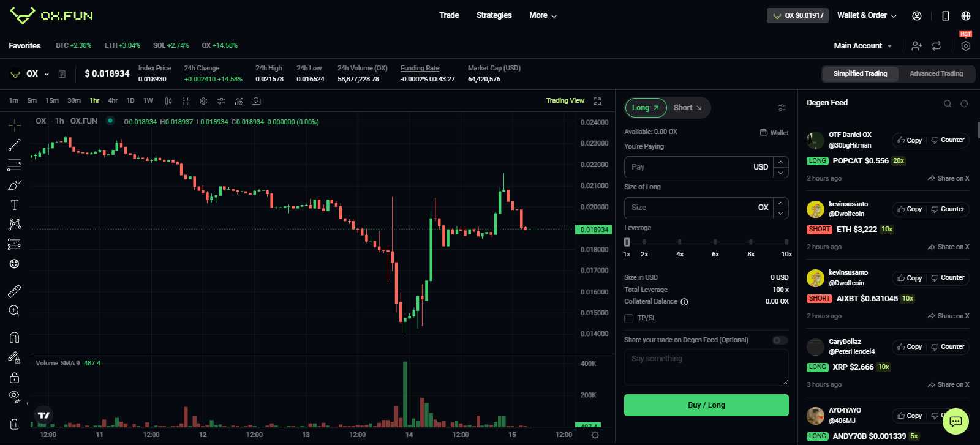The width and height of the screenshot is (980, 445).
Task: Refresh the Degen Feed
Action: tap(964, 103)
